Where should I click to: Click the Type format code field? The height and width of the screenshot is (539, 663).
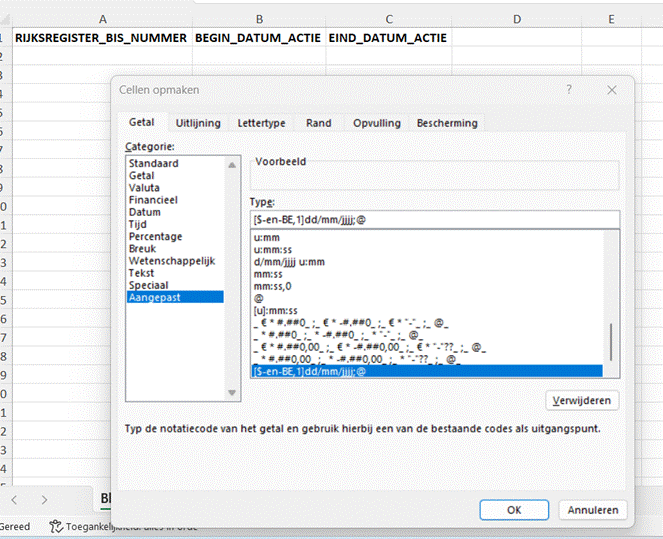pyautogui.click(x=434, y=220)
